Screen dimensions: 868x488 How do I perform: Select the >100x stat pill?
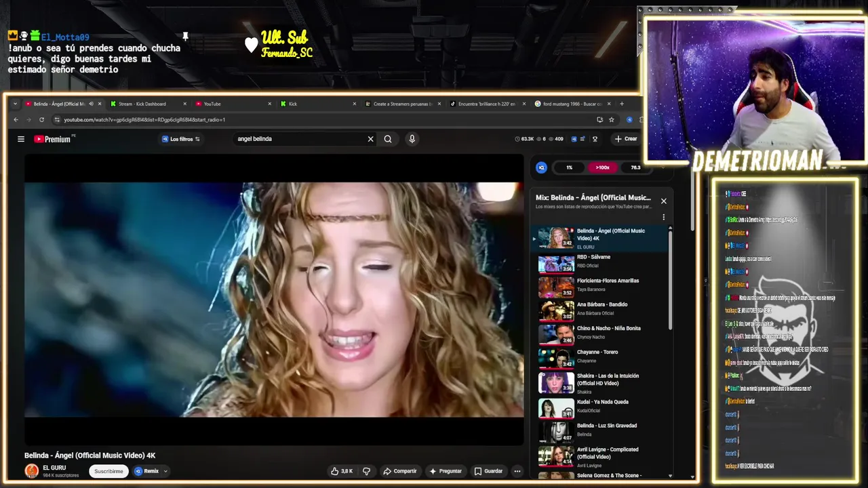pyautogui.click(x=602, y=167)
